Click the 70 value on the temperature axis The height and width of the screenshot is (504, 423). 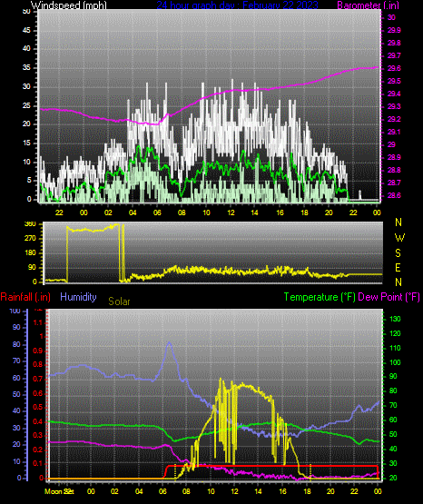393,405
